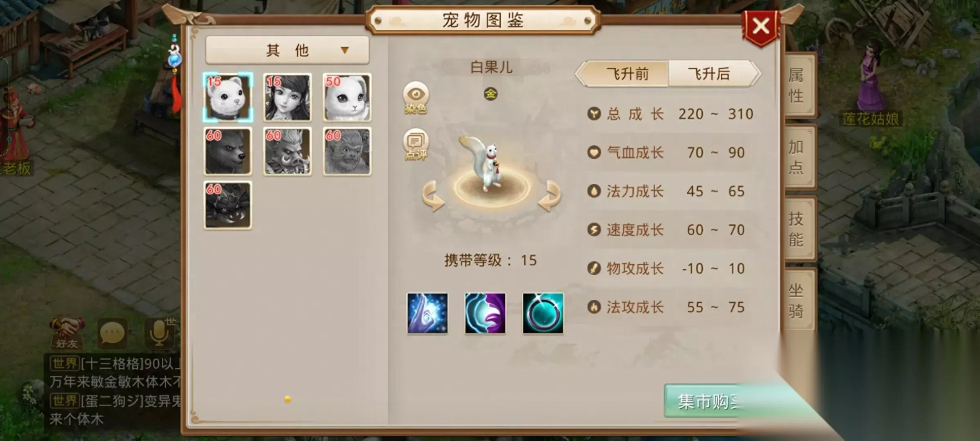The width and height of the screenshot is (980, 441).
Task: Open the 属性 side tab
Action: point(797,86)
